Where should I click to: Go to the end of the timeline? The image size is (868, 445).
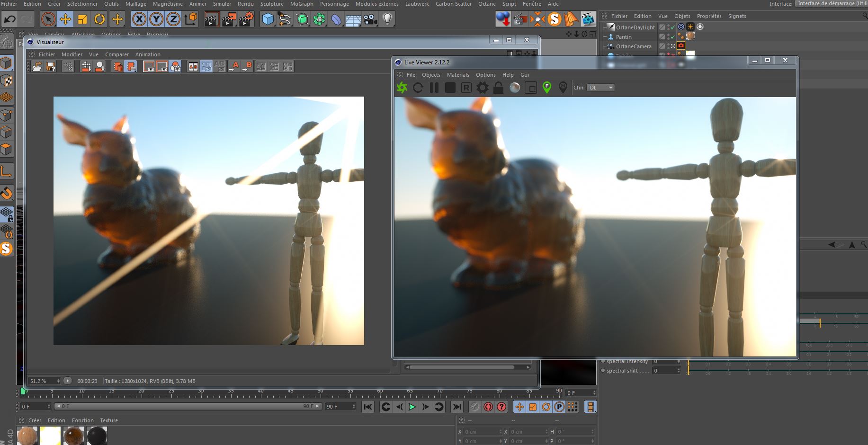(456, 407)
